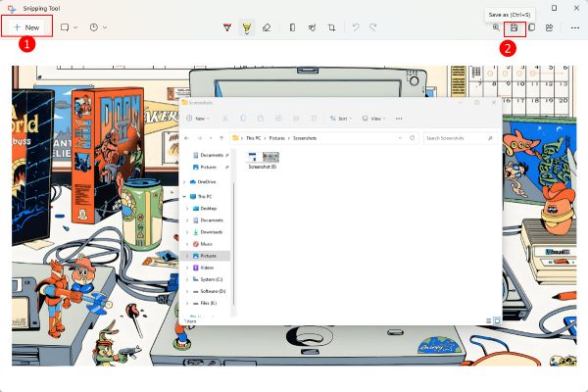The height and width of the screenshot is (392, 588).
Task: Go back in the Explorer window
Action: click(x=186, y=138)
